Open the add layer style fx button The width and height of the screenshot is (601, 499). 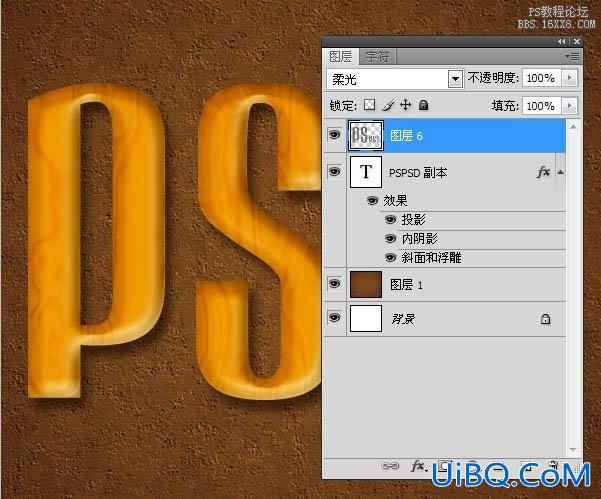[x=418, y=466]
